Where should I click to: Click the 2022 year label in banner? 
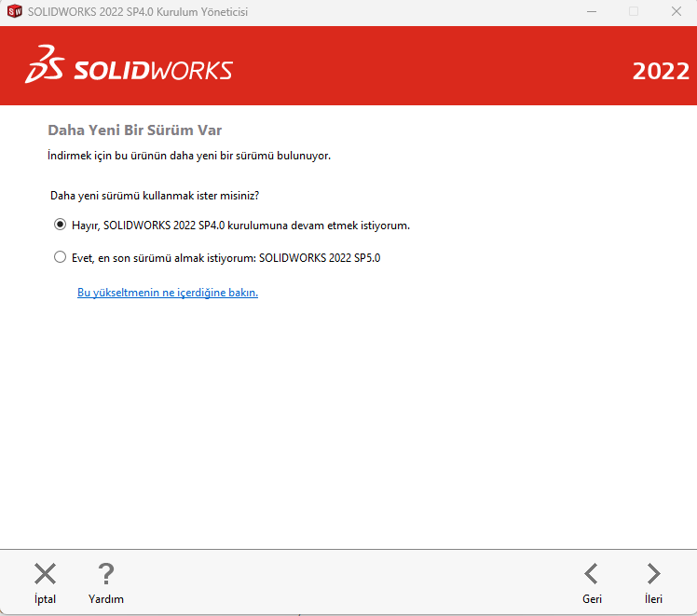click(x=661, y=71)
